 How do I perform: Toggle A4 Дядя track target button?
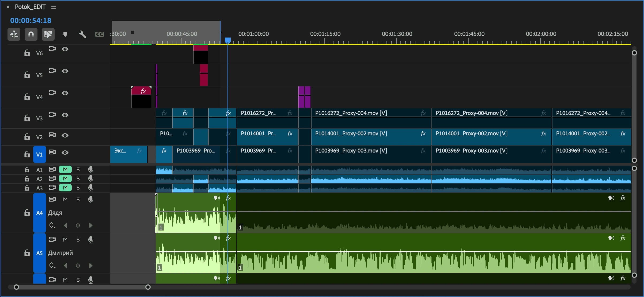pyautogui.click(x=40, y=213)
